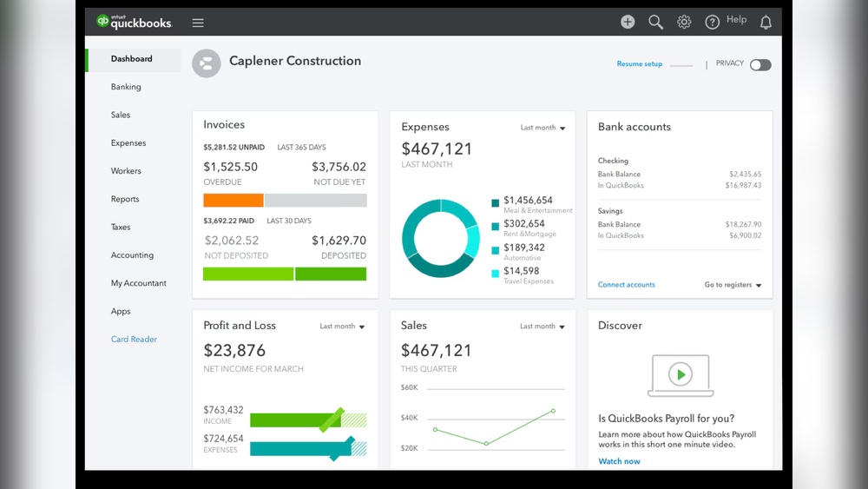The width and height of the screenshot is (868, 489).
Task: Click the $3,692.22 PAID label
Action: (228, 221)
